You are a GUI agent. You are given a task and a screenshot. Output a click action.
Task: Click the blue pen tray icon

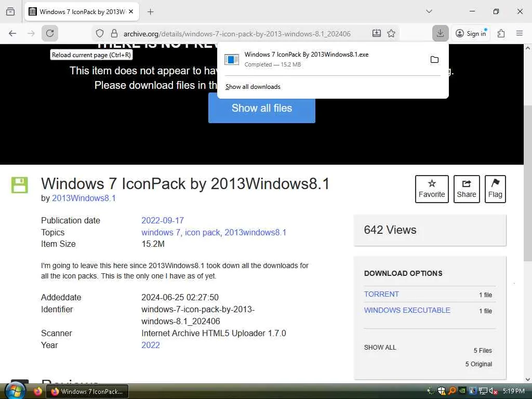[473, 391]
